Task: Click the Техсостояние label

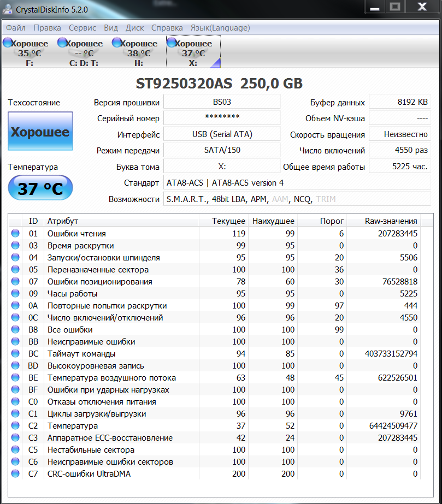Action: pyautogui.click(x=34, y=103)
